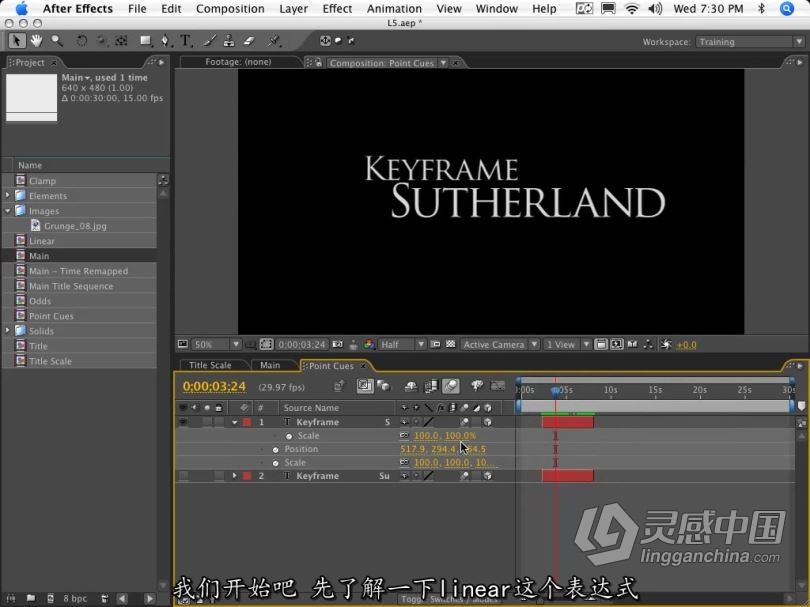Select the Rectangle mask tool

click(x=145, y=41)
